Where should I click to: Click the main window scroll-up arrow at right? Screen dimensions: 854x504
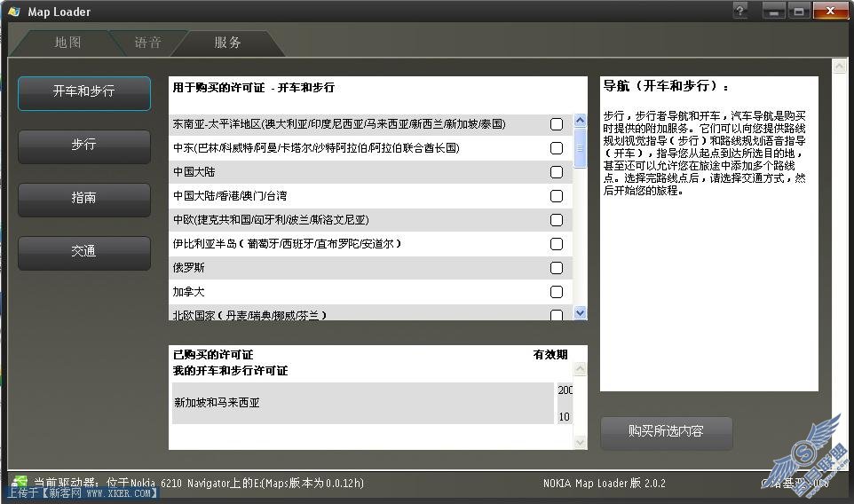[839, 67]
